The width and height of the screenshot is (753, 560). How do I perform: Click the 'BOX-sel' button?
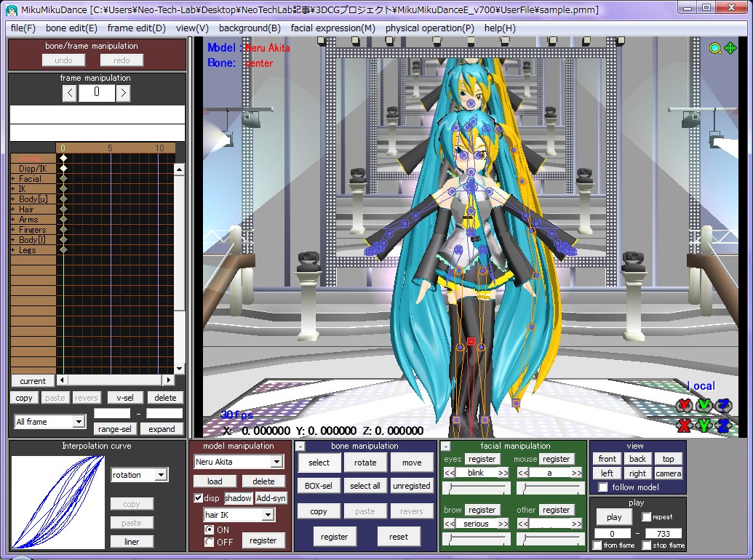tap(319, 486)
